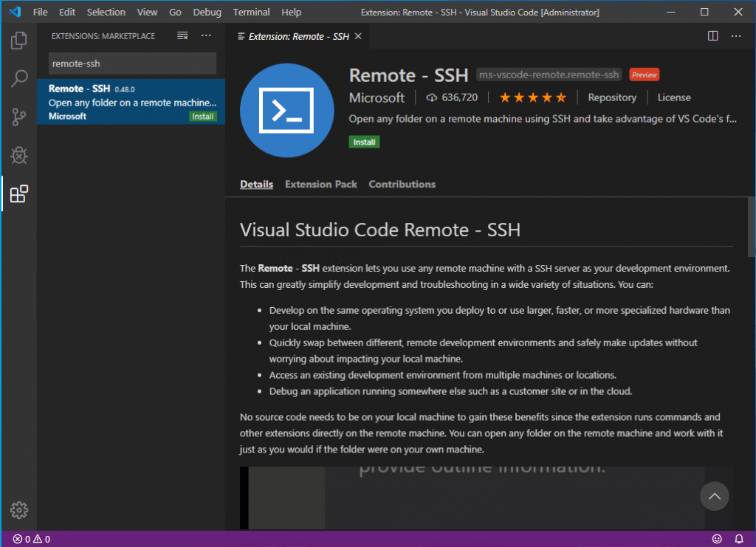Click the ms-vscode-remote.remote-ssh identifier
This screenshot has width=756, height=547.
point(549,75)
